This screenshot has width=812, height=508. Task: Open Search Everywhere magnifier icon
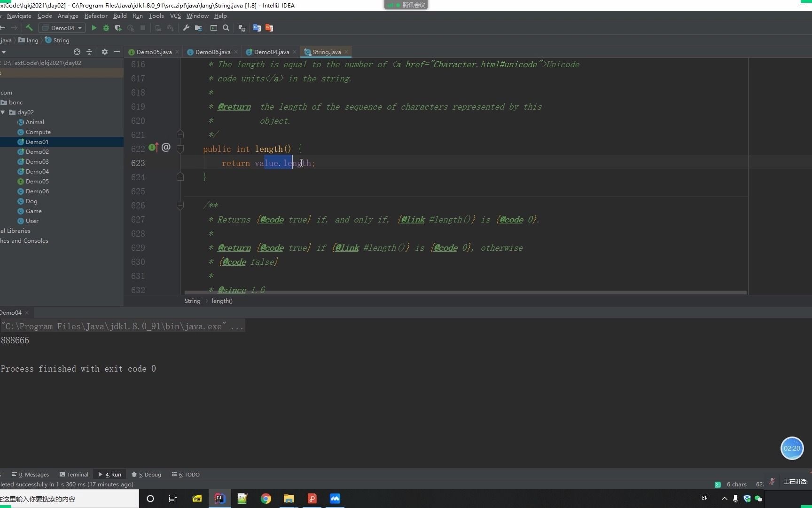[226, 28]
